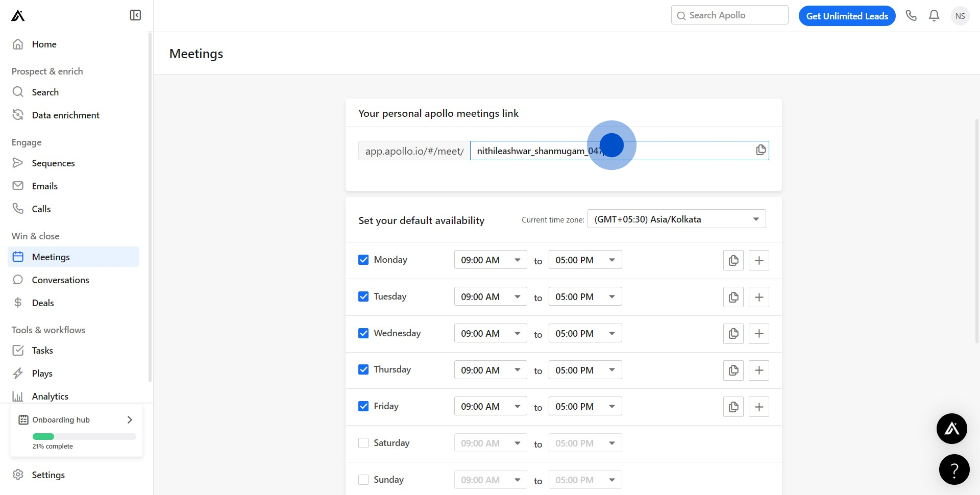The image size is (980, 495).
Task: Open Deals from the sidebar
Action: [43, 303]
